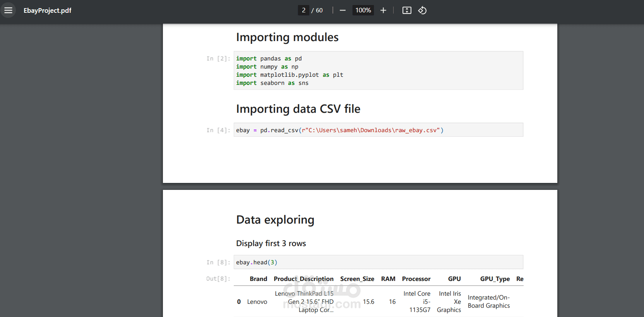The height and width of the screenshot is (317, 644).
Task: Click the "Importing modules" heading
Action: click(x=287, y=37)
